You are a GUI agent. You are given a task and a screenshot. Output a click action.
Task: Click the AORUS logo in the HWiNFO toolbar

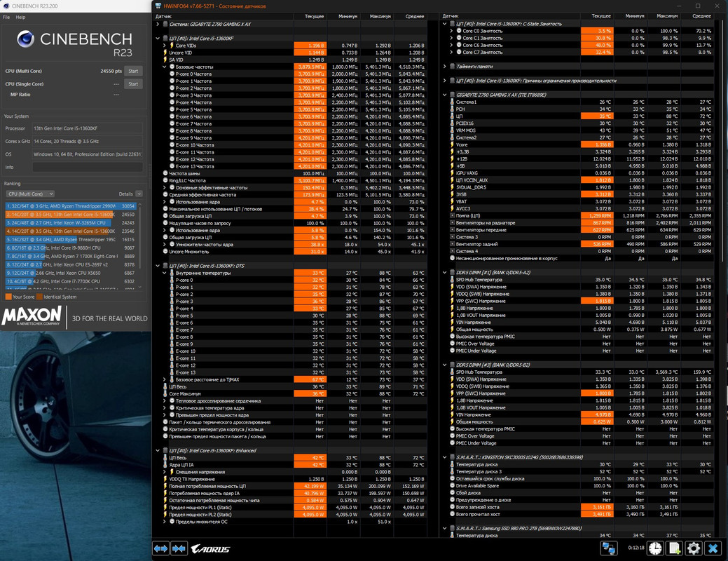210,549
